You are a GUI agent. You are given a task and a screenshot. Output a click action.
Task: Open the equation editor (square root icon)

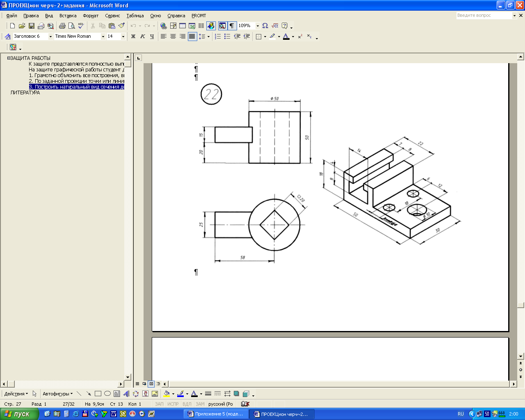(275, 26)
